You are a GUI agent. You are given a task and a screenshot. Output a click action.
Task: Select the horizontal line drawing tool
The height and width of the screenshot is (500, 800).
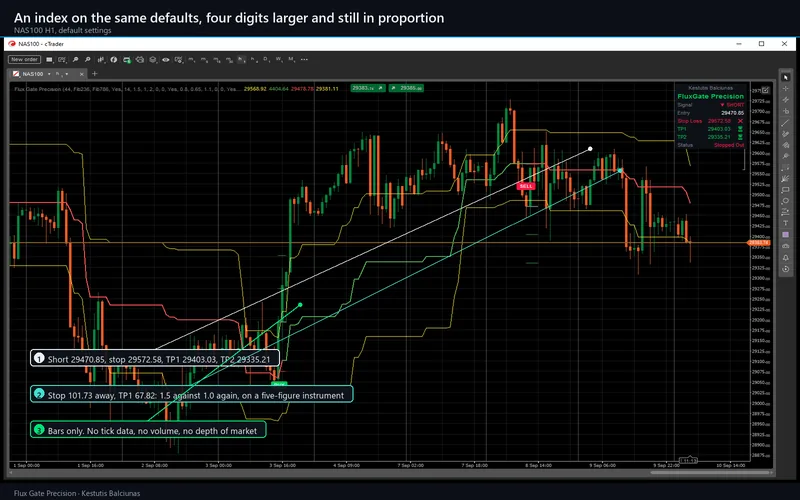tap(786, 111)
